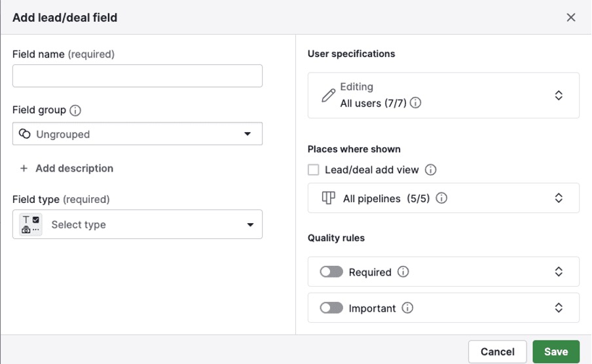Click the Lead/deal add view info icon
The image size is (592, 364).
click(x=431, y=170)
